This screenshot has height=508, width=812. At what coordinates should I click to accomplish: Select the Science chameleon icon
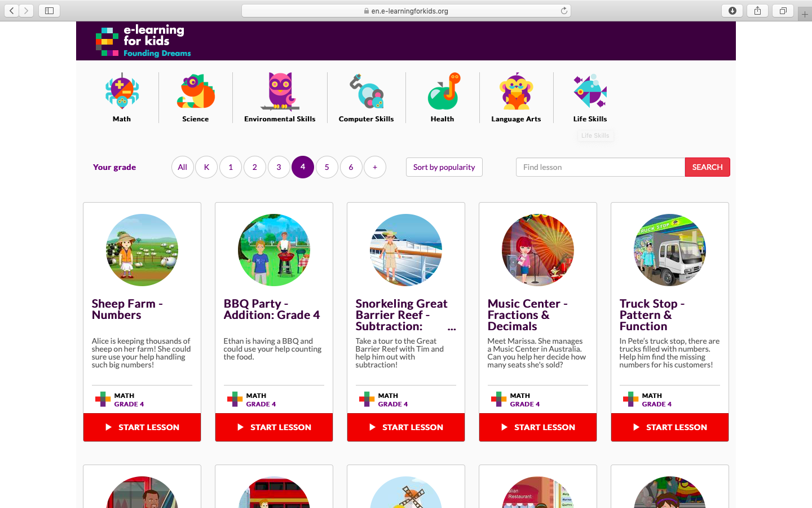[x=196, y=91]
